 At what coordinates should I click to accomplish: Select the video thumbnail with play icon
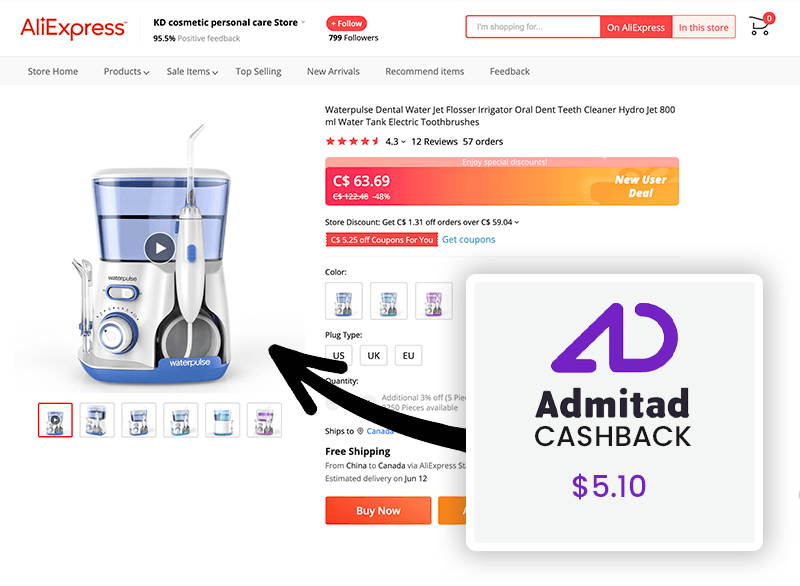pyautogui.click(x=55, y=420)
